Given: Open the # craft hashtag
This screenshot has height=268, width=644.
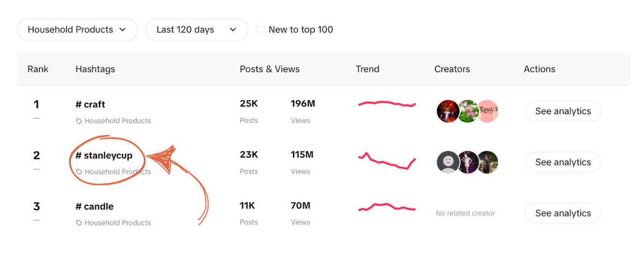Looking at the screenshot, I should click(x=90, y=104).
